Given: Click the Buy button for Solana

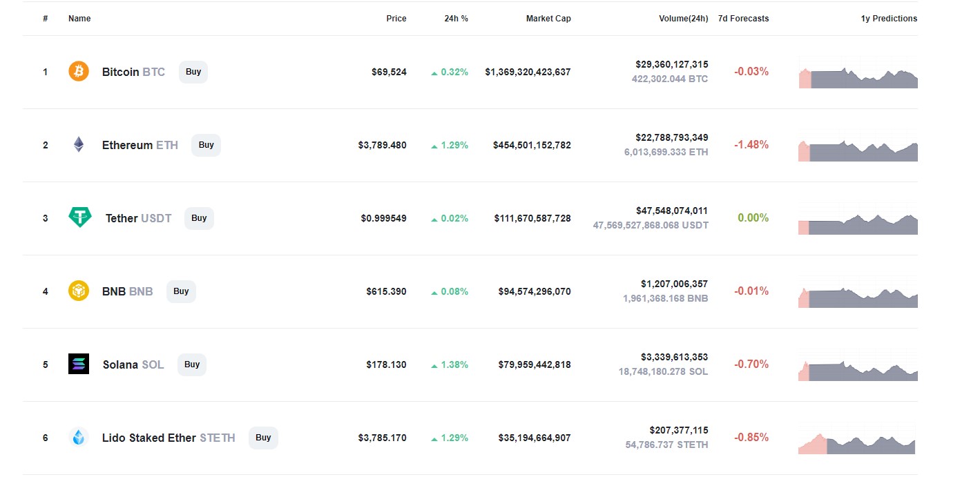Looking at the screenshot, I should pos(191,364).
